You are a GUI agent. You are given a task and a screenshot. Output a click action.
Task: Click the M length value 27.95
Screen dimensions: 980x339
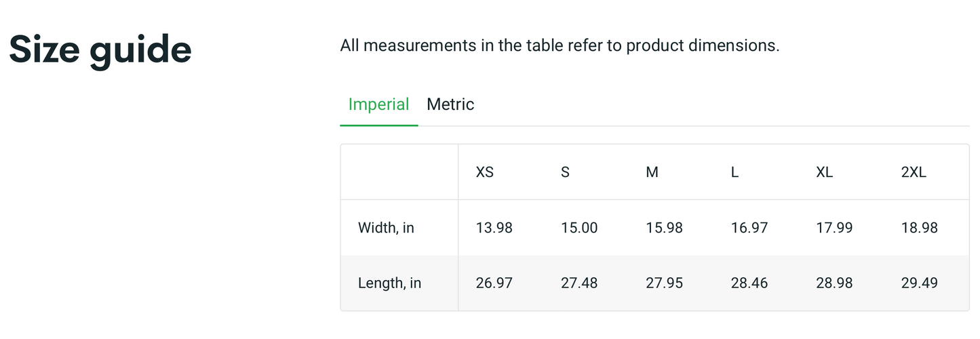665,283
